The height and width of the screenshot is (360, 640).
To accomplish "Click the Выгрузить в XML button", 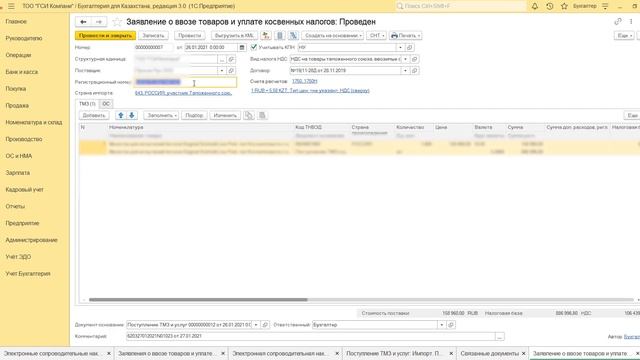I will [234, 36].
